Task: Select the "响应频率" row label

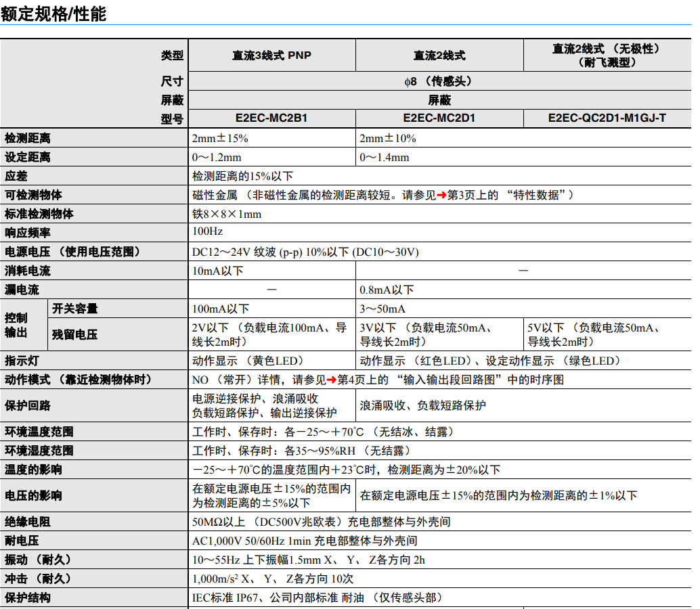Action: click(x=28, y=233)
